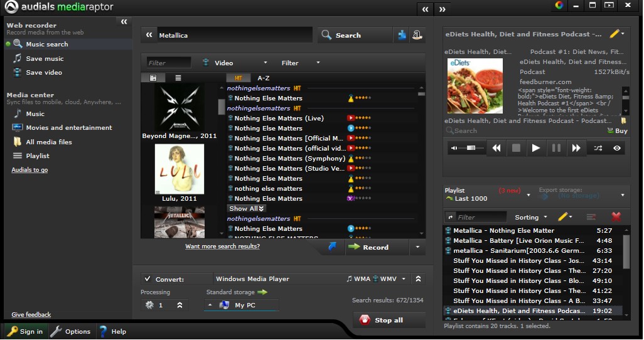
Task: Click the Amazon search icon
Action: (x=417, y=35)
